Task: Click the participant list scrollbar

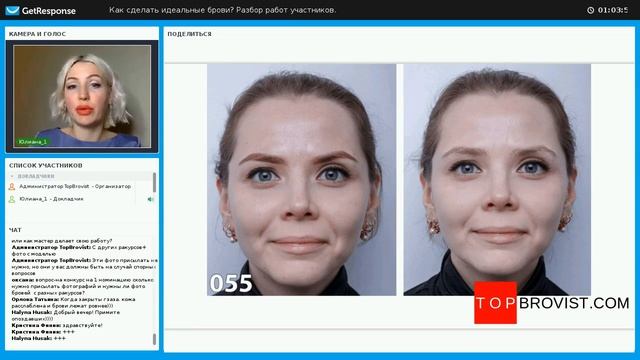Action: click(154, 182)
